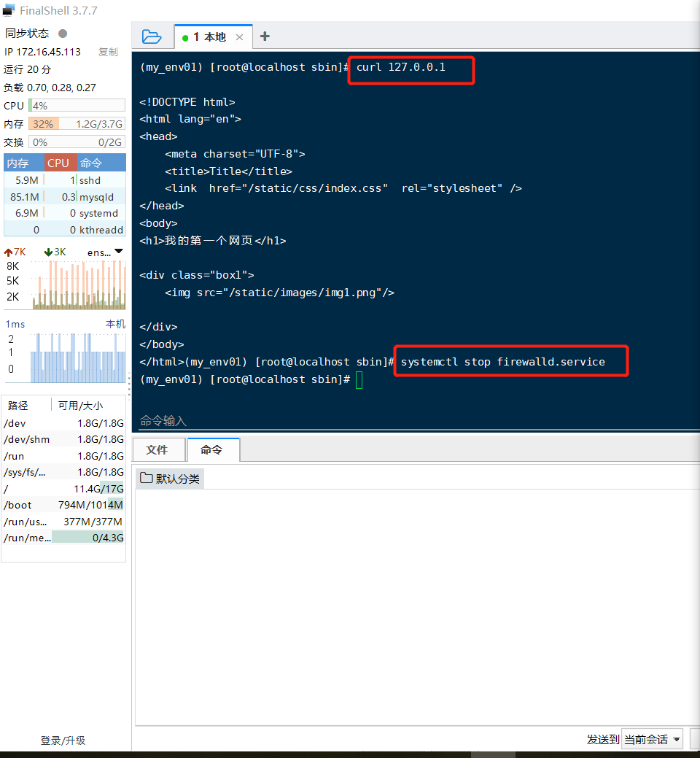Viewport: 700px width, 758px height.
Task: Select the /sys/fs/... disk row
Action: point(63,472)
